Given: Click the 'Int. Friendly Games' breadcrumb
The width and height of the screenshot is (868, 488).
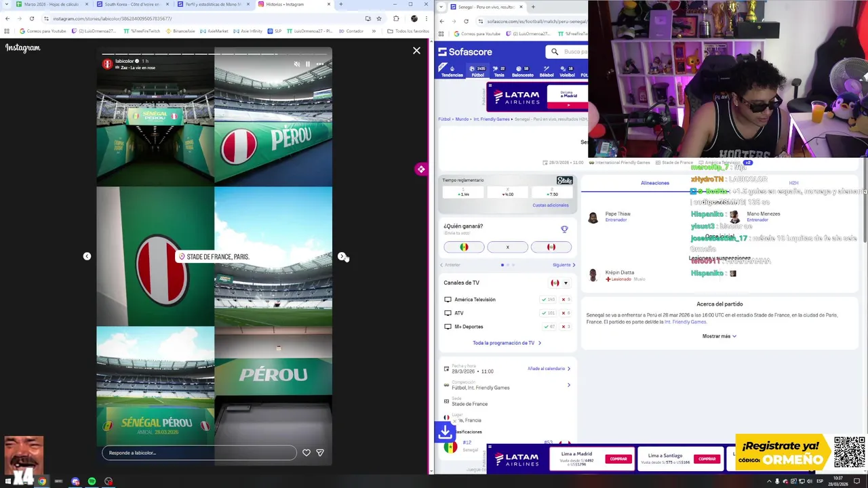Looking at the screenshot, I should coord(492,119).
